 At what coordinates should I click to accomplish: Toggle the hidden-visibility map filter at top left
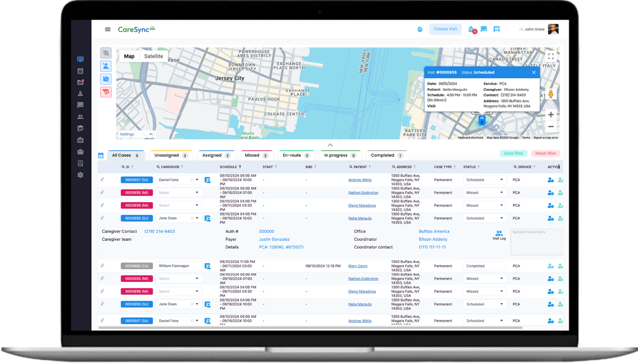pos(106,53)
